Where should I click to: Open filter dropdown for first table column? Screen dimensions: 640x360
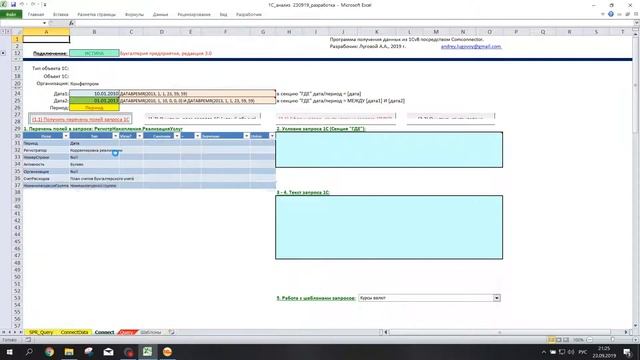click(x=66, y=136)
